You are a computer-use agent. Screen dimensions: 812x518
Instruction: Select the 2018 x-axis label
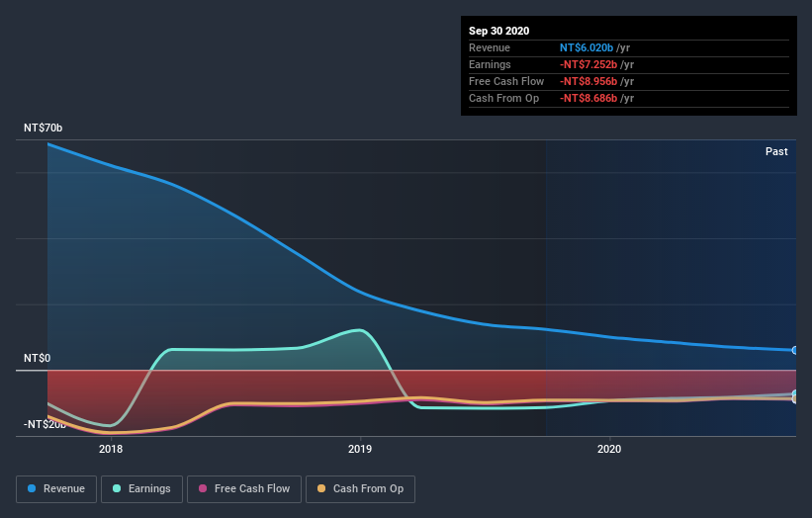click(111, 449)
